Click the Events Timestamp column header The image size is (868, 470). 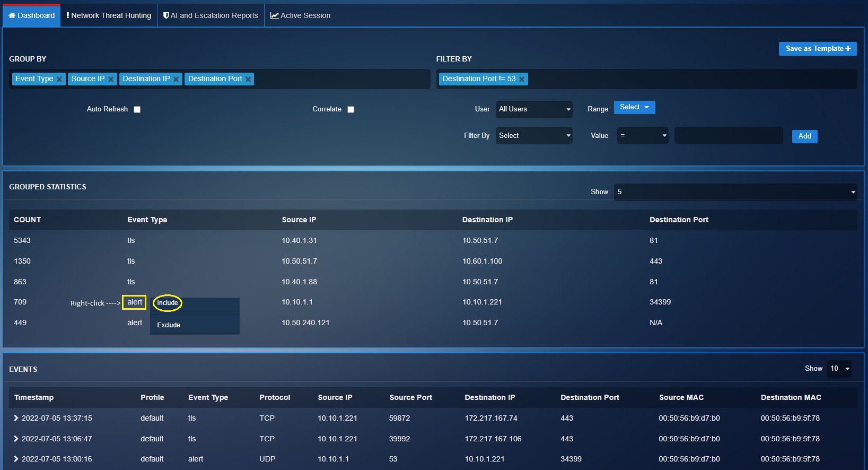[x=34, y=397]
